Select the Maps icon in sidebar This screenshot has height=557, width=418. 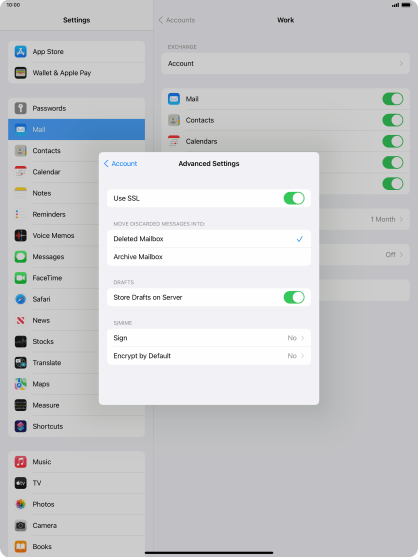(21, 384)
